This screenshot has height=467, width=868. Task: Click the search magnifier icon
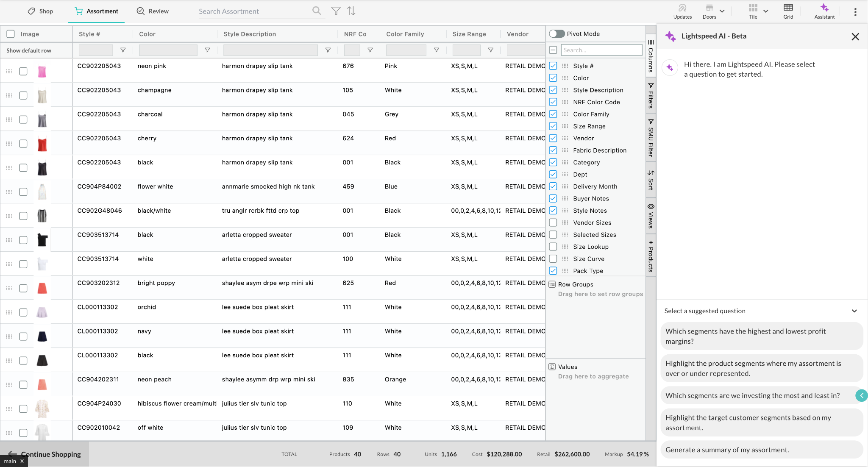316,11
